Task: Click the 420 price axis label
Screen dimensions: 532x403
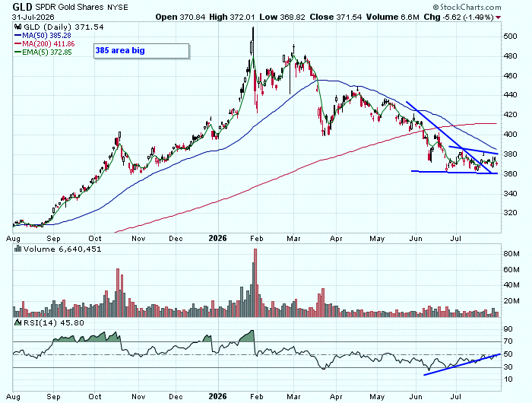Action: [x=510, y=115]
